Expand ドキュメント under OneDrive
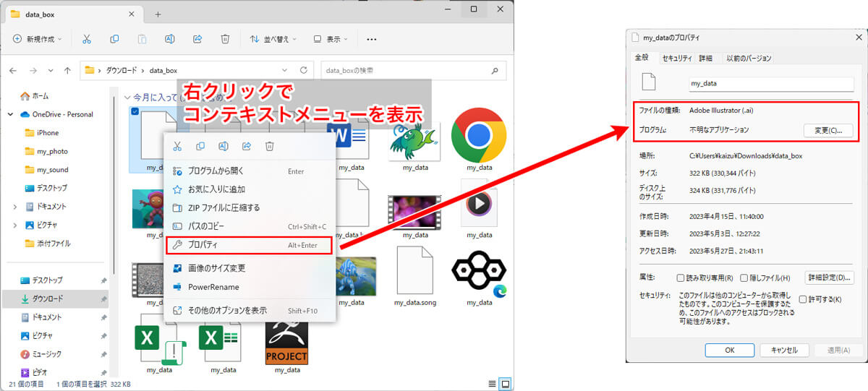Image resolution: width=868 pixels, height=391 pixels. (15, 207)
